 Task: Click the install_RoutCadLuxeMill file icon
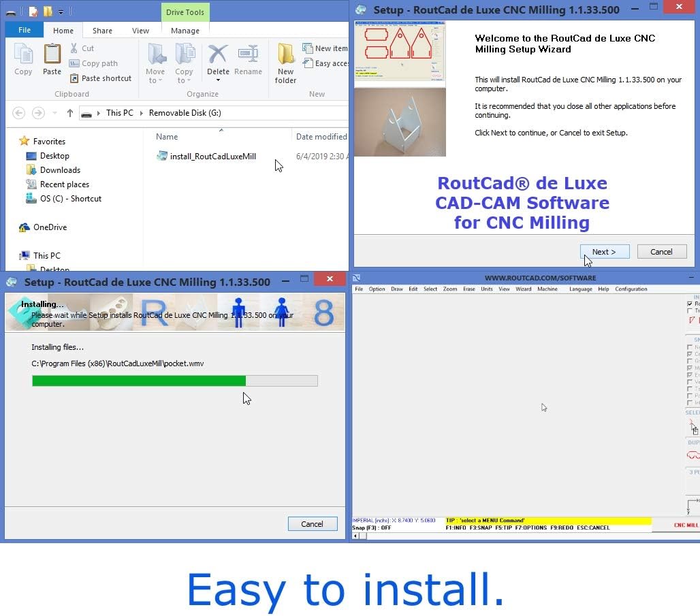161,156
